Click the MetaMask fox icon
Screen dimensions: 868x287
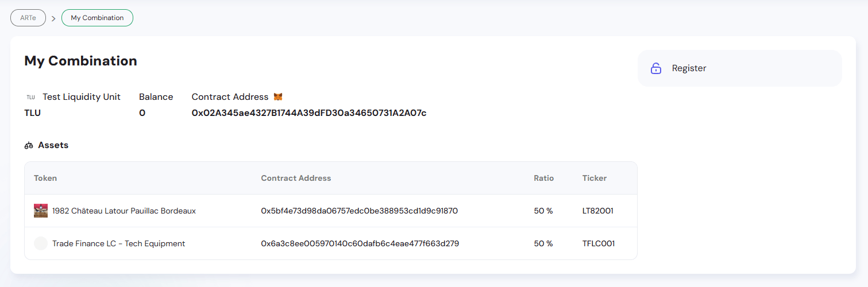(x=278, y=97)
